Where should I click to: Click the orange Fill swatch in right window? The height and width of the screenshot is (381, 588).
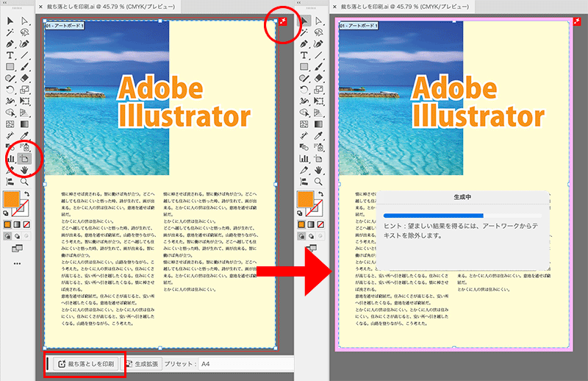coord(305,199)
